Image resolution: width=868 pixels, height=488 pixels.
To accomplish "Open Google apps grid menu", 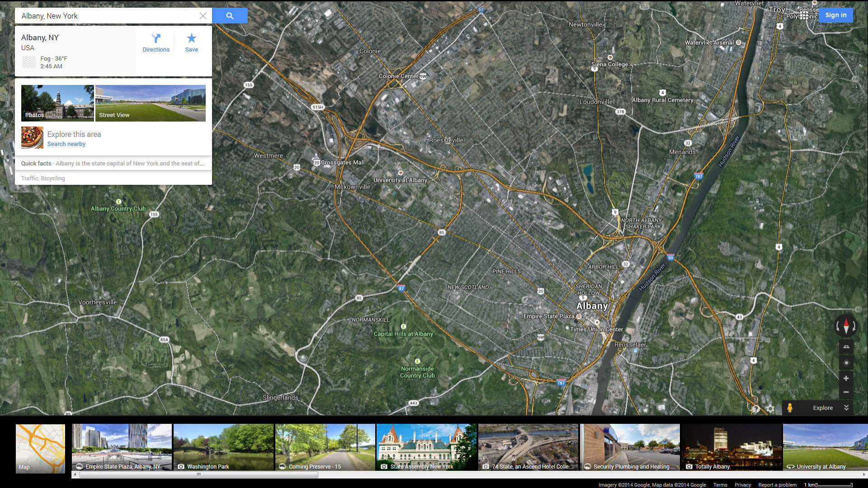I will click(804, 16).
